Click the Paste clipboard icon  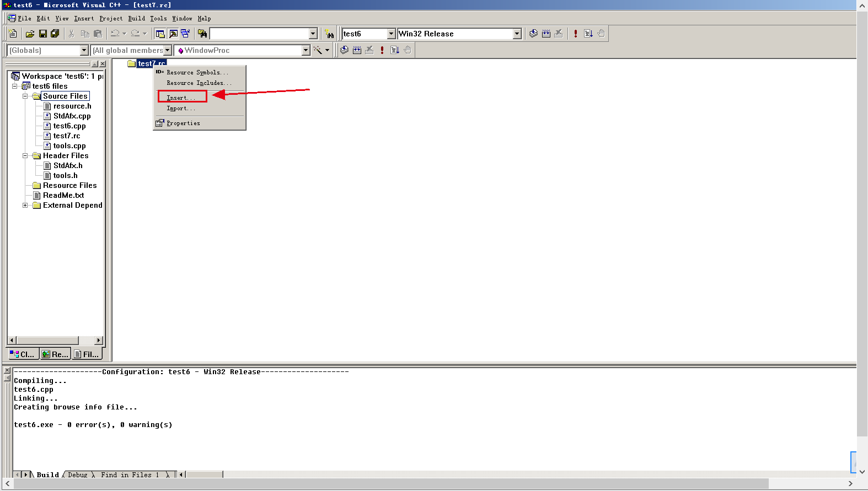(x=98, y=34)
